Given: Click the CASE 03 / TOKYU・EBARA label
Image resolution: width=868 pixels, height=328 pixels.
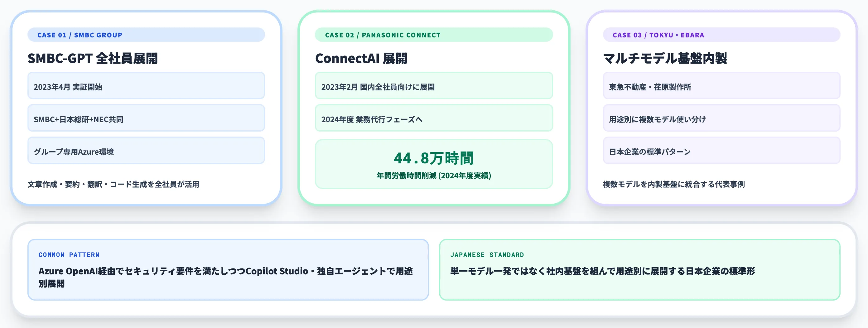Looking at the screenshot, I should (721, 35).
